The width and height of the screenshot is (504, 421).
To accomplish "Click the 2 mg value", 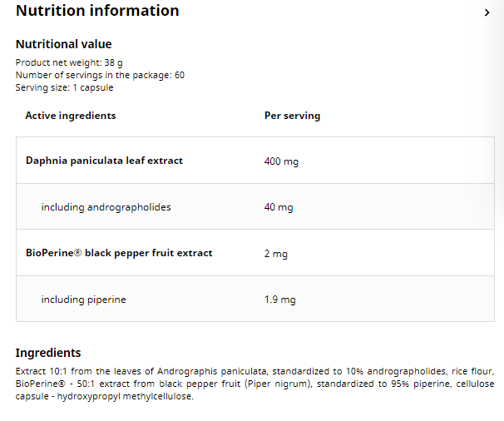I will pyautogui.click(x=276, y=253).
